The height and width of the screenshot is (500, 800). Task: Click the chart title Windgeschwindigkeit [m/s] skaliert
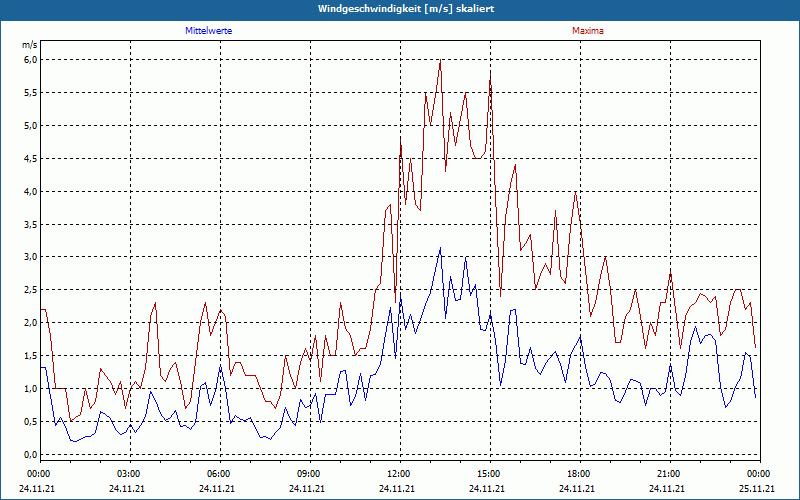pos(406,9)
